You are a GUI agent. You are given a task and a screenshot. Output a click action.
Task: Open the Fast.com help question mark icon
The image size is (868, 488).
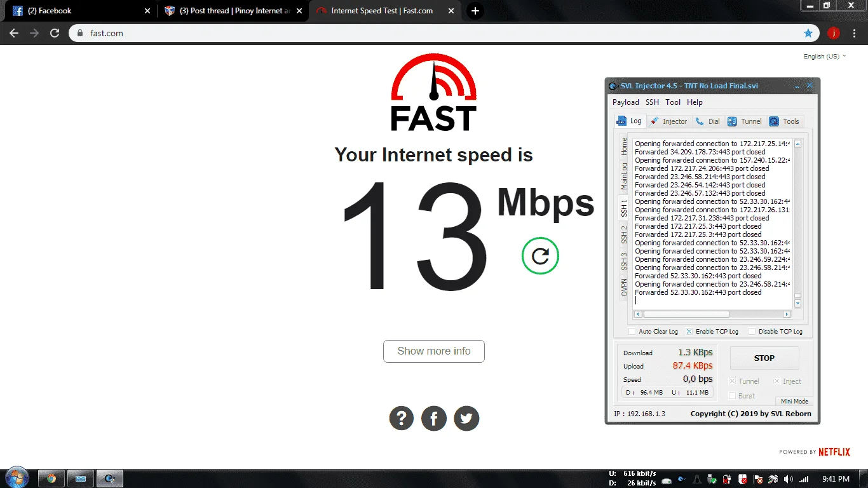(402, 419)
